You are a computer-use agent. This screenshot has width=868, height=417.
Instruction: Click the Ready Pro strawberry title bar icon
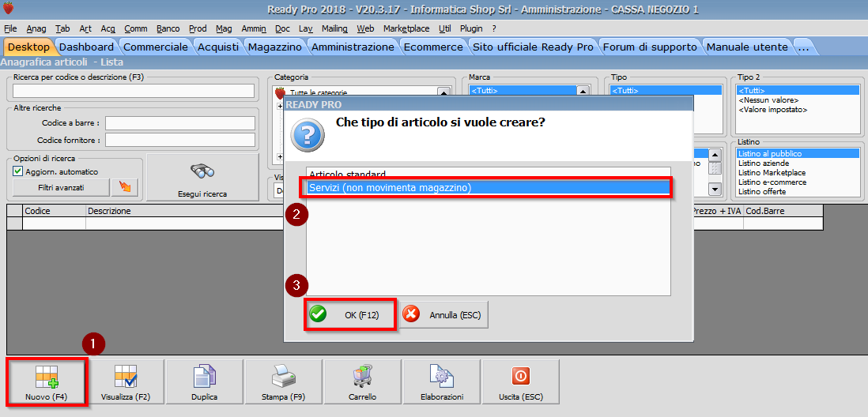click(x=9, y=9)
